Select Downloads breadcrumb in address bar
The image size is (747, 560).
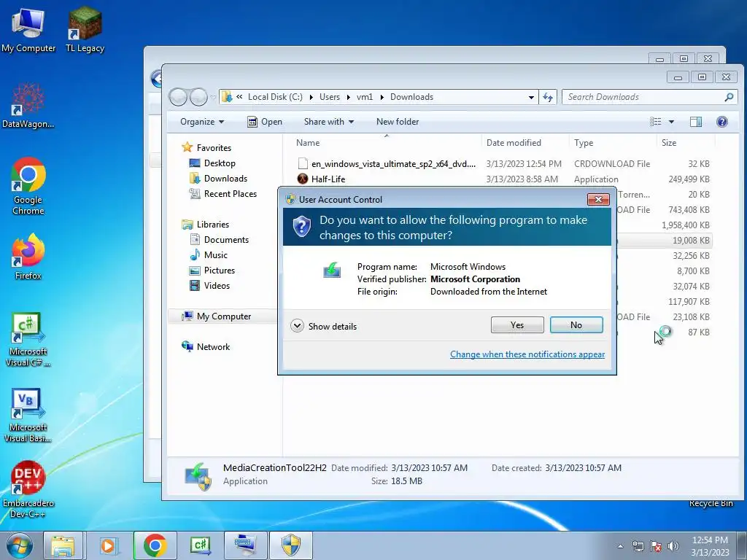click(x=411, y=97)
